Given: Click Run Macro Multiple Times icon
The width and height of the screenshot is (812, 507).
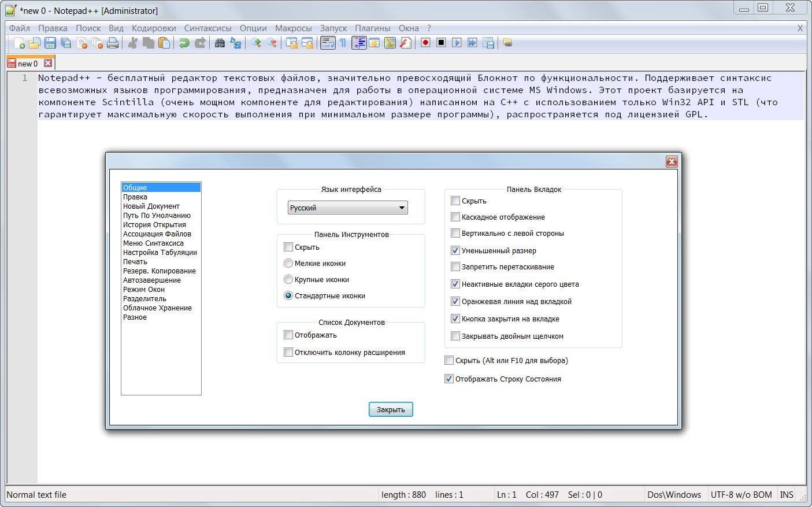Looking at the screenshot, I should pyautogui.click(x=472, y=43).
